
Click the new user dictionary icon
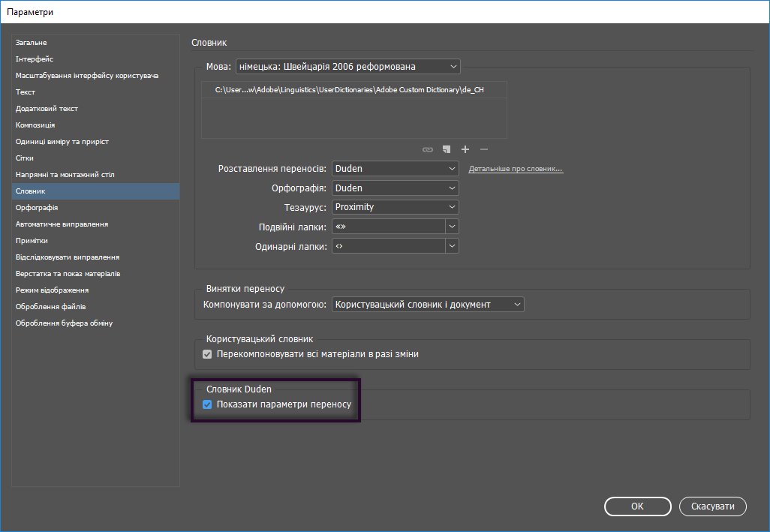tap(447, 149)
